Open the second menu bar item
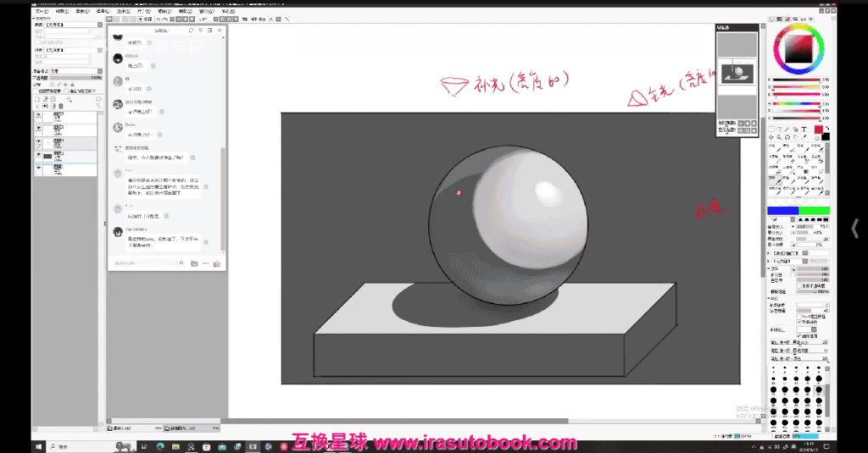Image resolution: width=868 pixels, height=453 pixels. (62, 11)
